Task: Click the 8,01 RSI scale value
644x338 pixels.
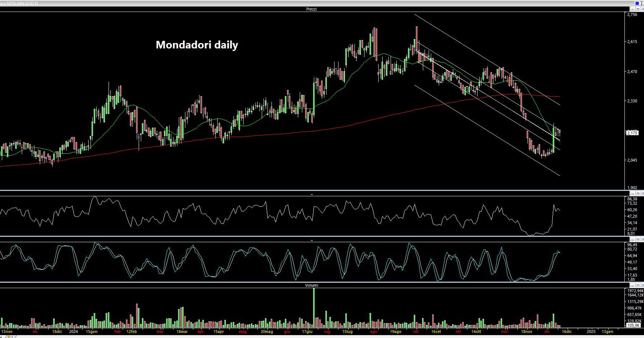Action: click(x=631, y=234)
